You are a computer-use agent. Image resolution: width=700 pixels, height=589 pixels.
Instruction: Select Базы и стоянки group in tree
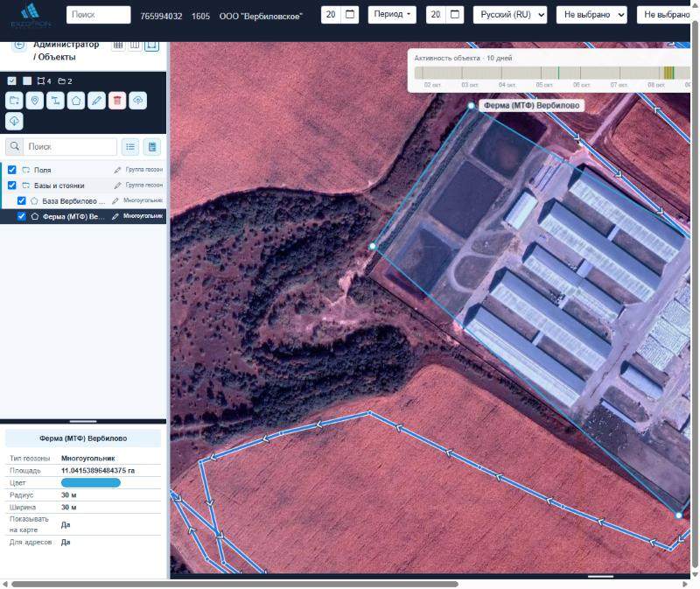[59, 186]
